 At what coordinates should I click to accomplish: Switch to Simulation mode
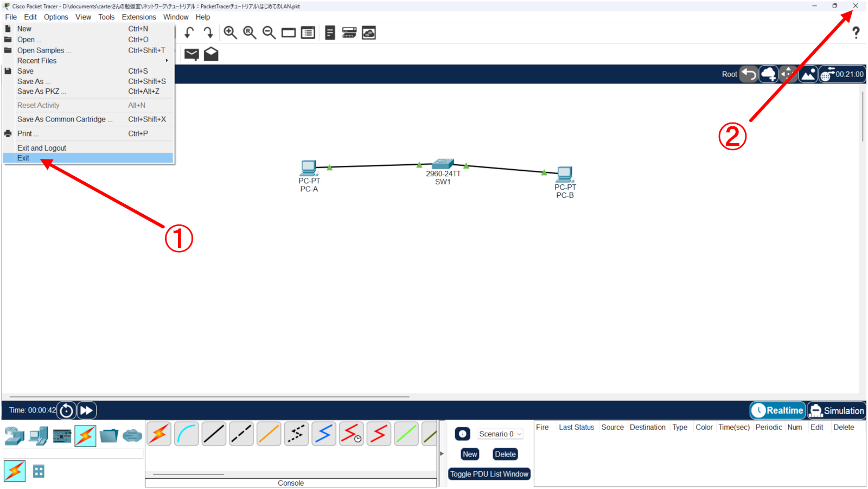click(837, 410)
